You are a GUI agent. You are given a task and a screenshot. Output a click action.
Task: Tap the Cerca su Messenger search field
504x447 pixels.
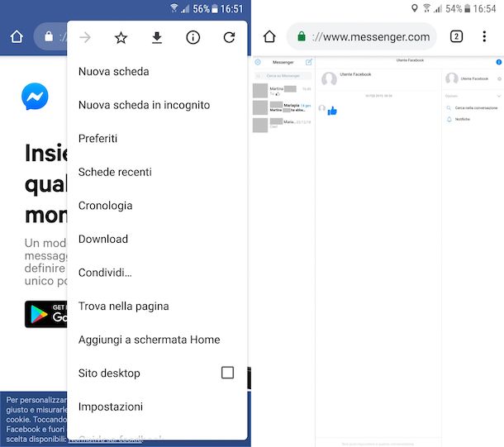(283, 76)
